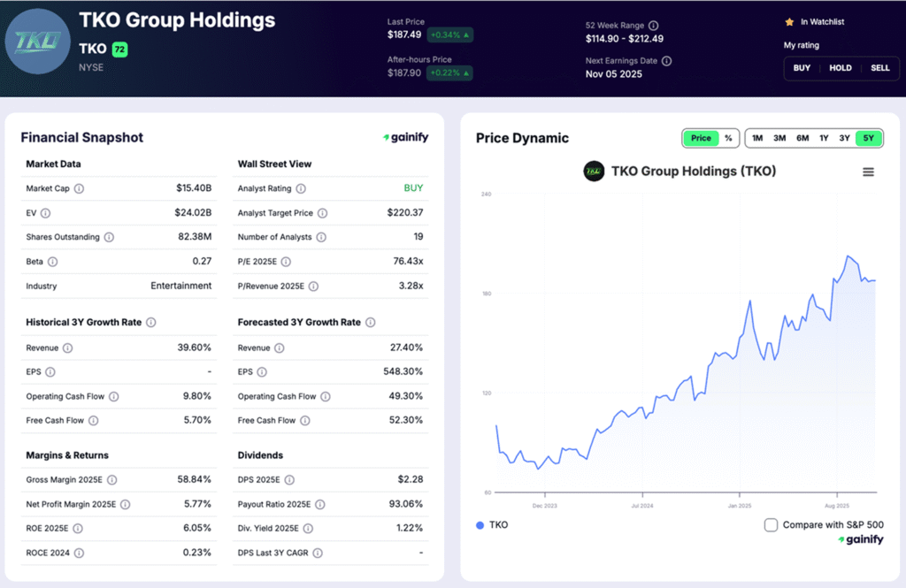Click the gainify logo below the chart

point(859,539)
